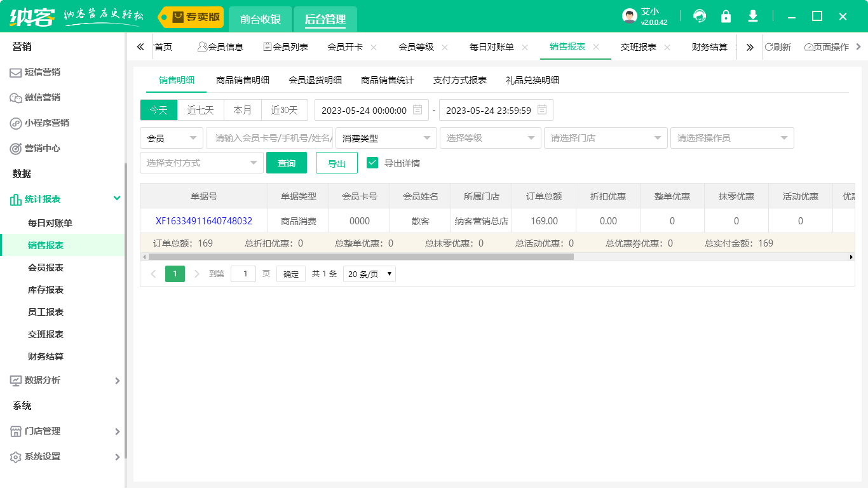The height and width of the screenshot is (488, 868).
Task: Open calendar for the start date
Action: [417, 110]
